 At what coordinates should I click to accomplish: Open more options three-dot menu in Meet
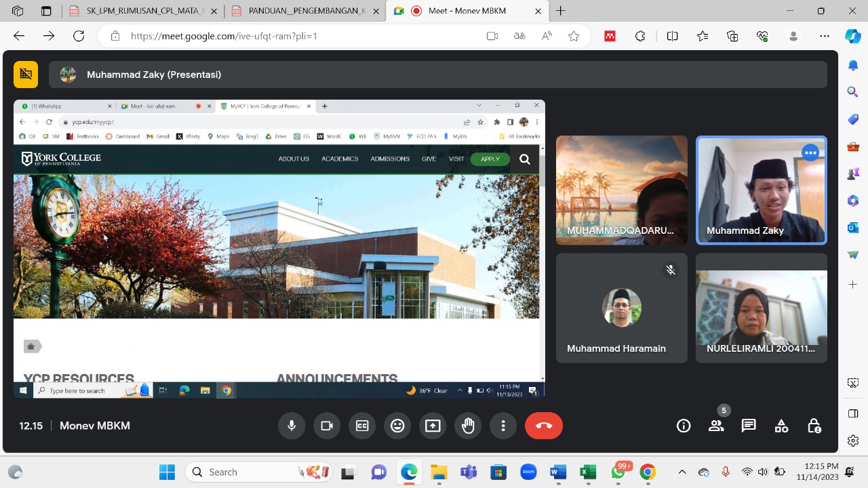pyautogui.click(x=503, y=426)
